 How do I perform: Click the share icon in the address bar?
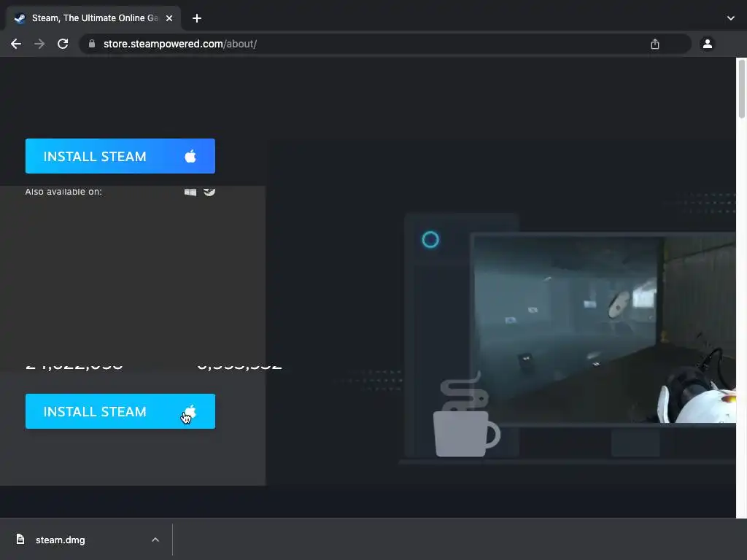coord(655,44)
